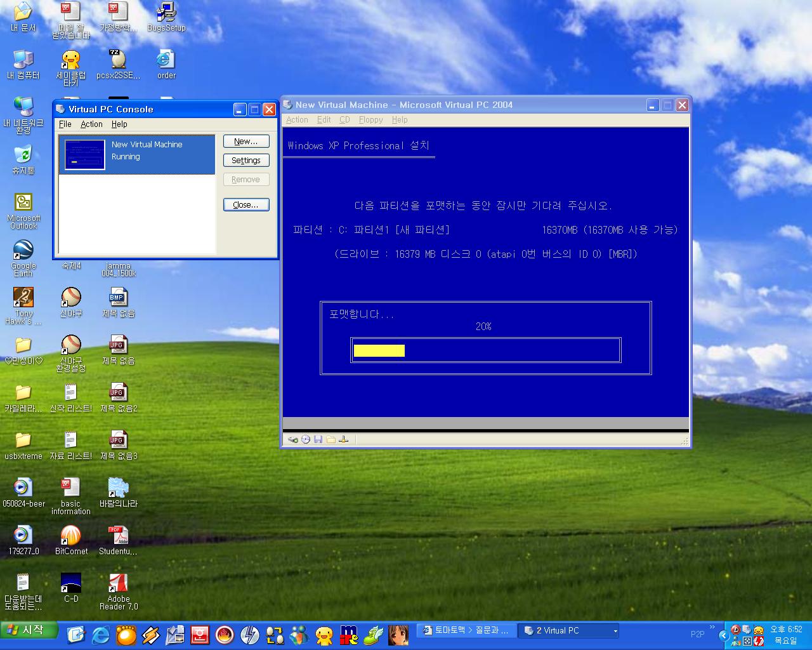Viewport: 812px width, 650px height.
Task: Click the yellow format progress bar
Action: point(379,350)
